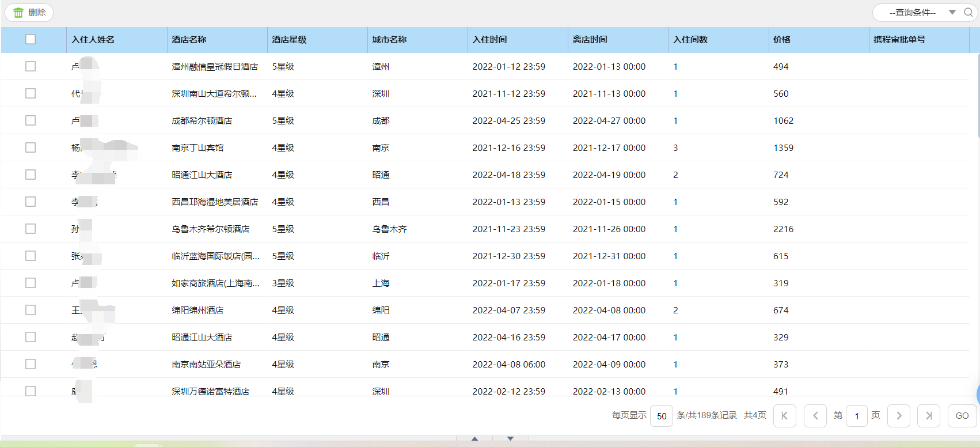Click the 酒店星级 column header
Image resolution: width=980 pixels, height=447 pixels.
(x=289, y=40)
